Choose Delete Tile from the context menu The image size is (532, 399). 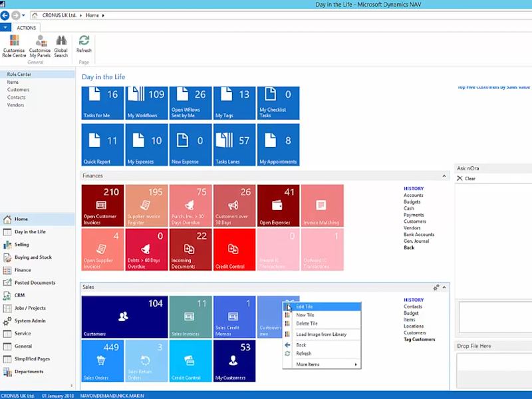322,323
